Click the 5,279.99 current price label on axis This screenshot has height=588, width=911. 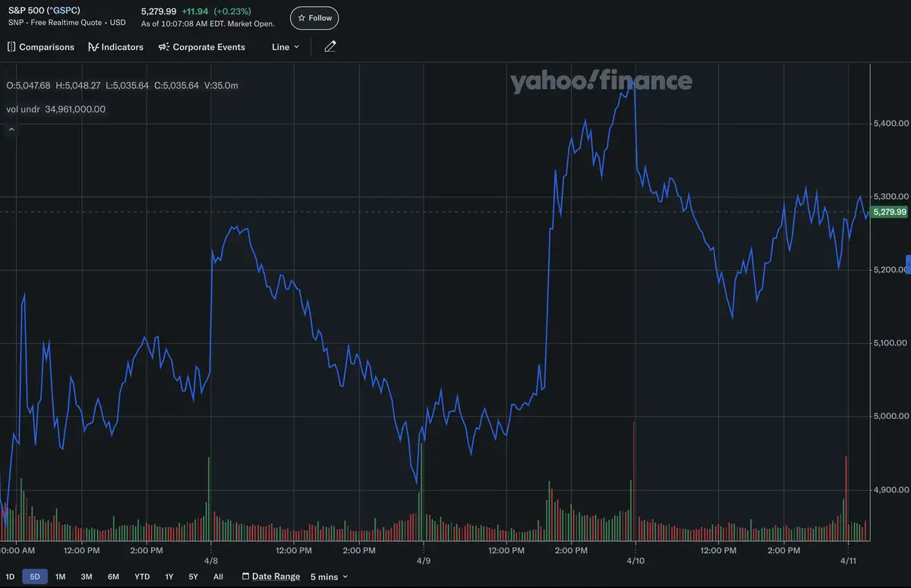pos(890,212)
